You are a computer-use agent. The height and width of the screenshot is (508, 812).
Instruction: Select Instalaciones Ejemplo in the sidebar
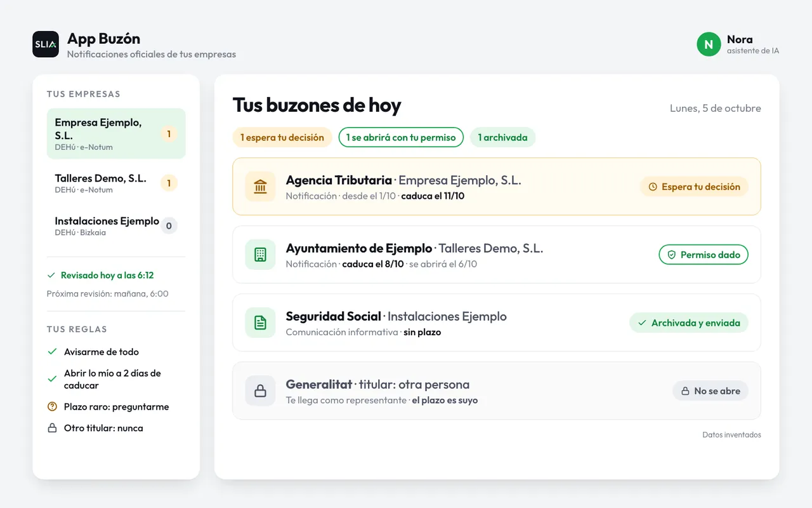point(116,226)
